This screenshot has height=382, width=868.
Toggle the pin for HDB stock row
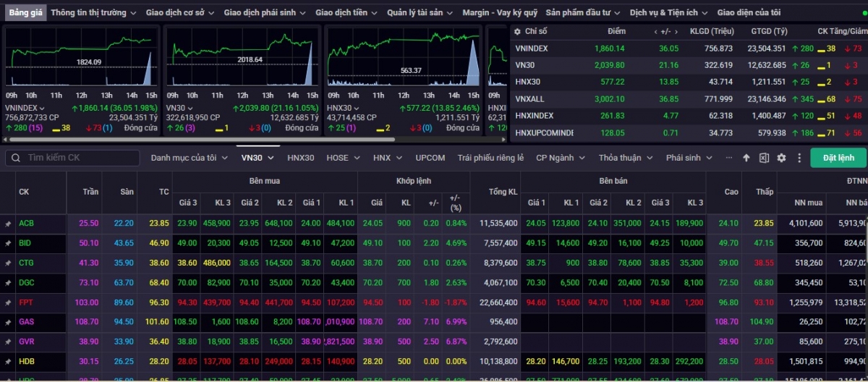pos(9,361)
